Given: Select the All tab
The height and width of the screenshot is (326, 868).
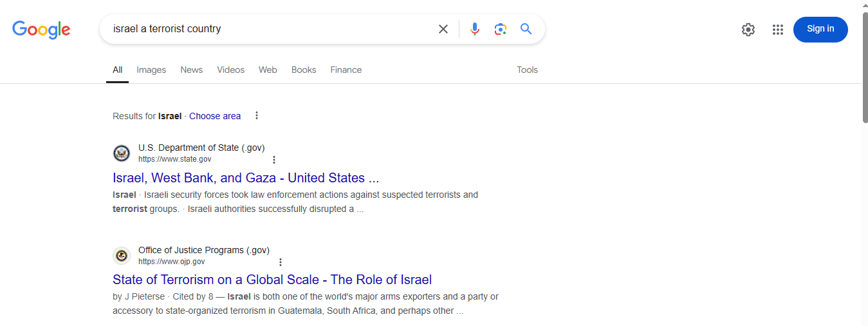Looking at the screenshot, I should coord(117,70).
